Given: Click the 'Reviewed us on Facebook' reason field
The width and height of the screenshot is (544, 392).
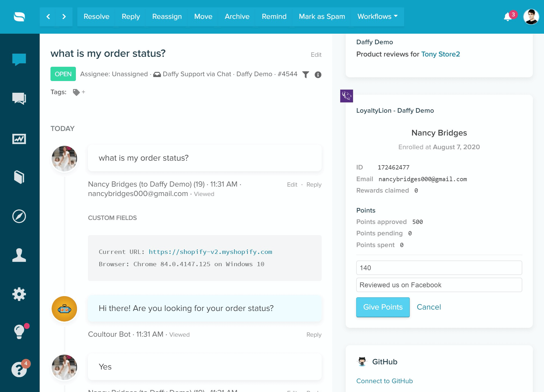Looking at the screenshot, I should pos(439,285).
